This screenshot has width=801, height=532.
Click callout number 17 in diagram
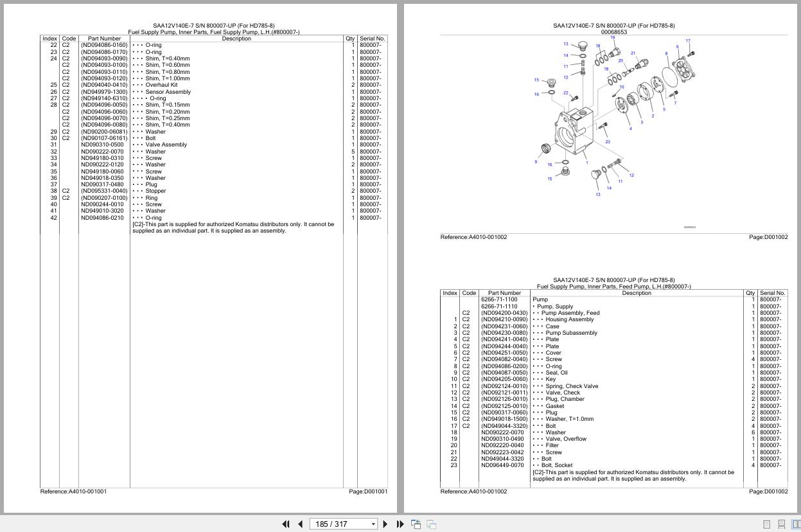pos(687,40)
